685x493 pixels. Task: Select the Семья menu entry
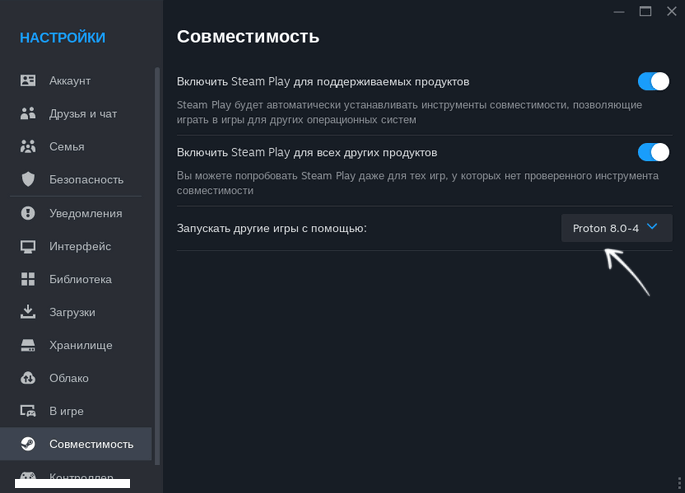tap(76, 146)
